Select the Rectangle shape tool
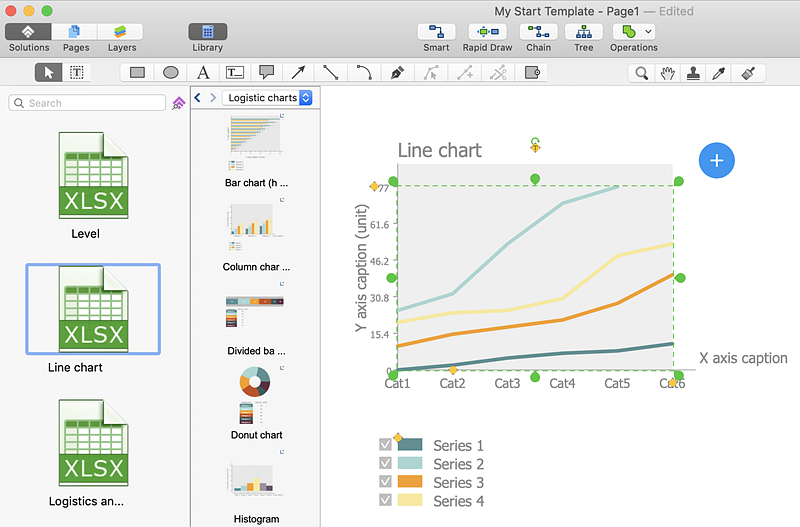 coord(138,72)
